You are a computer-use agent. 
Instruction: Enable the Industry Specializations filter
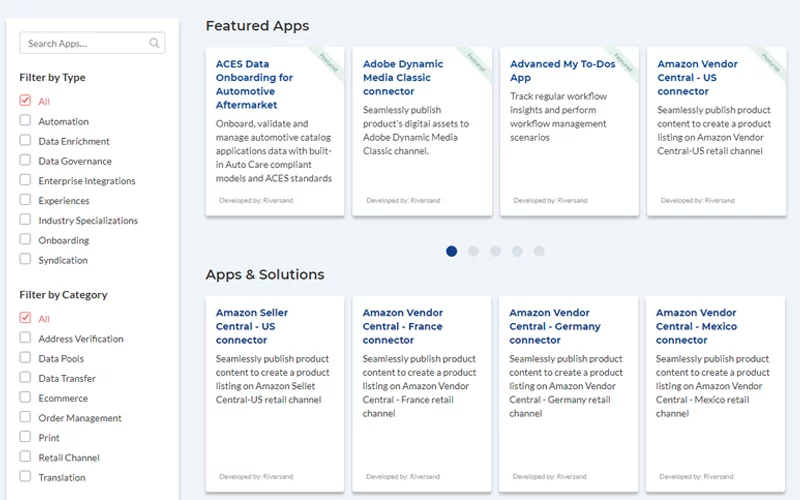[x=25, y=219]
